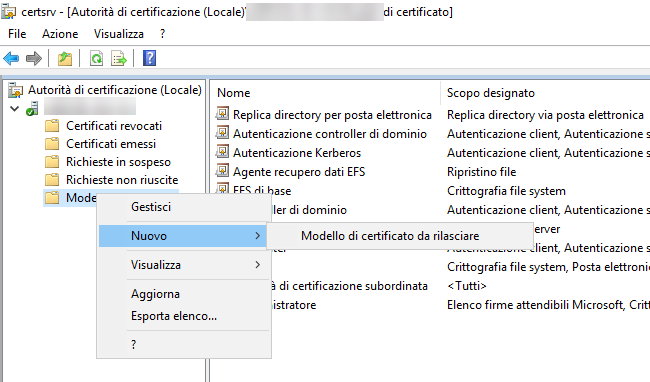Choose Modello di certificato da rilasciare
The image size is (650, 382).
tap(400, 236)
